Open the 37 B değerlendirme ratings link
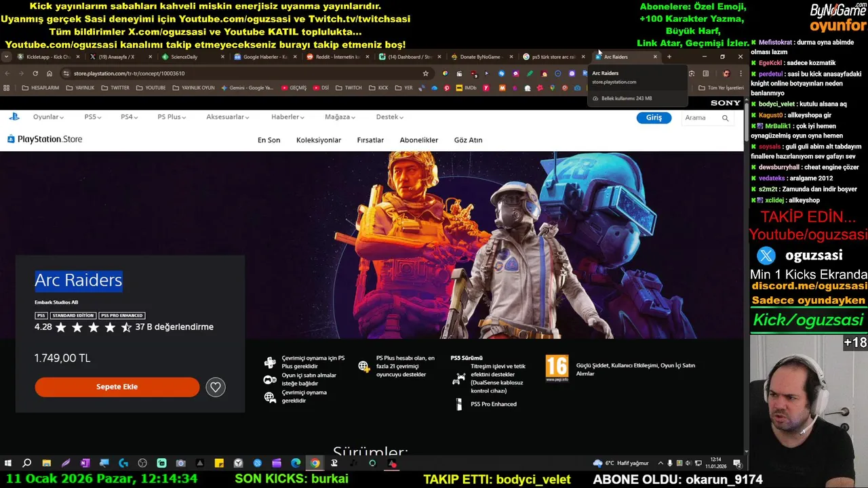 [x=174, y=327]
